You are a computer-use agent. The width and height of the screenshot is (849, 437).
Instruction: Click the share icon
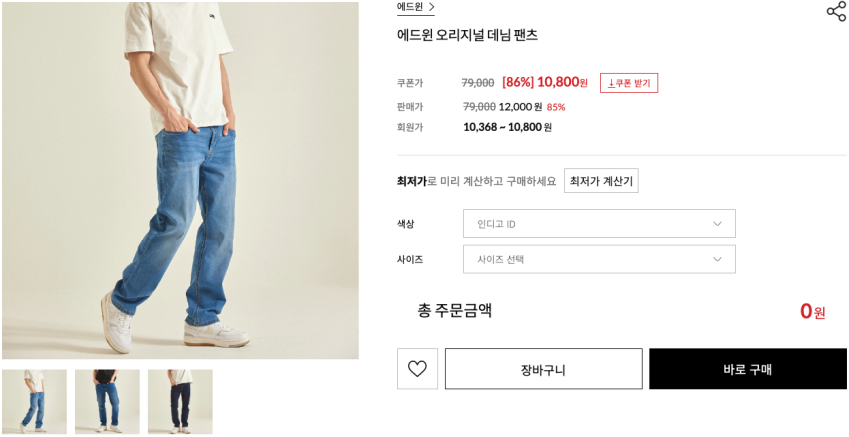[836, 12]
